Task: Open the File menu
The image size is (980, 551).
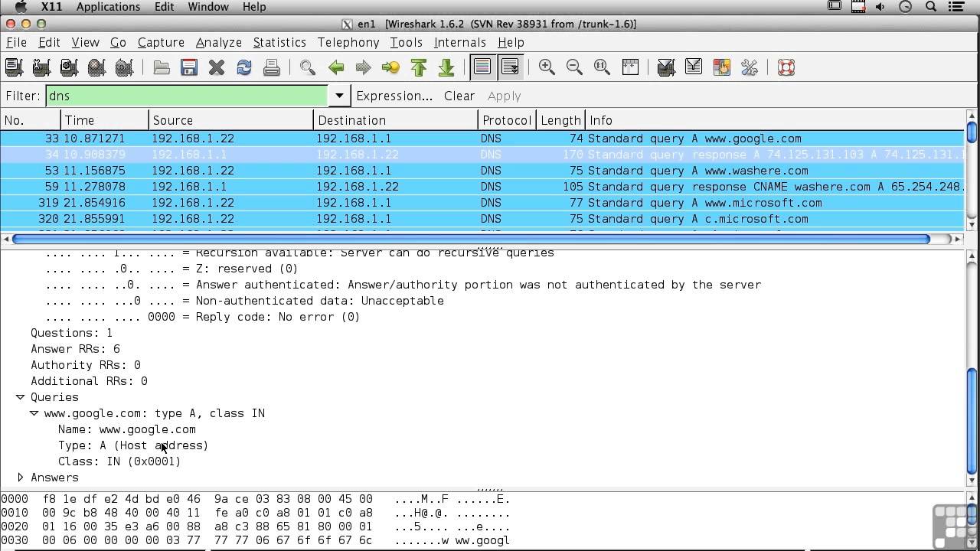Action: click(x=16, y=43)
